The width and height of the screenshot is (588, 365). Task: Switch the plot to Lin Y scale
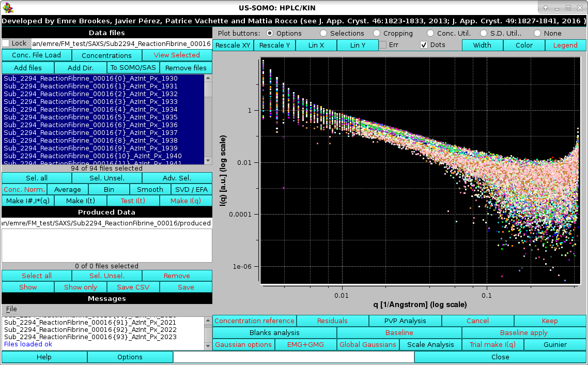[358, 44]
